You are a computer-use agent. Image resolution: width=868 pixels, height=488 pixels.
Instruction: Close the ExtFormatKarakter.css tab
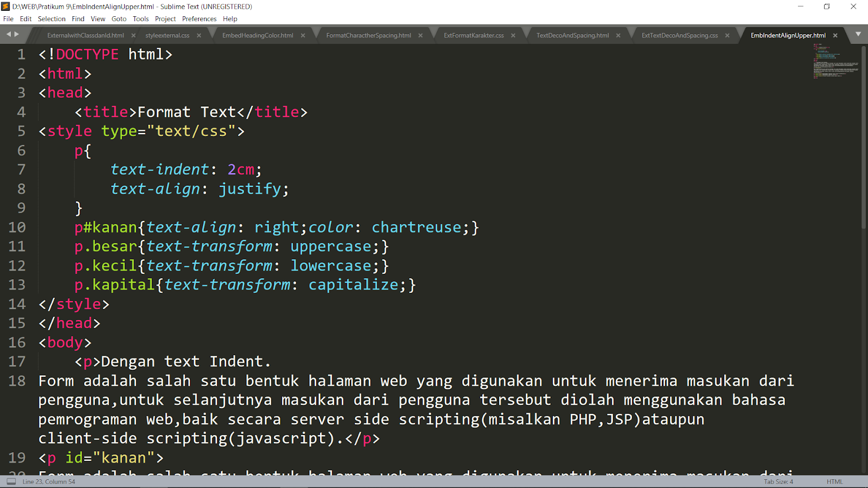tap(513, 35)
